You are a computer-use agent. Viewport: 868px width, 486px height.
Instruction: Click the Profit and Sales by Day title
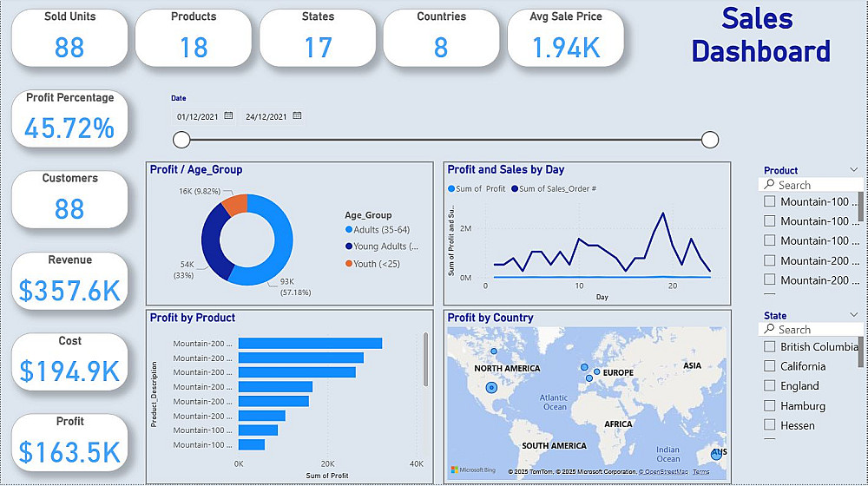[505, 170]
